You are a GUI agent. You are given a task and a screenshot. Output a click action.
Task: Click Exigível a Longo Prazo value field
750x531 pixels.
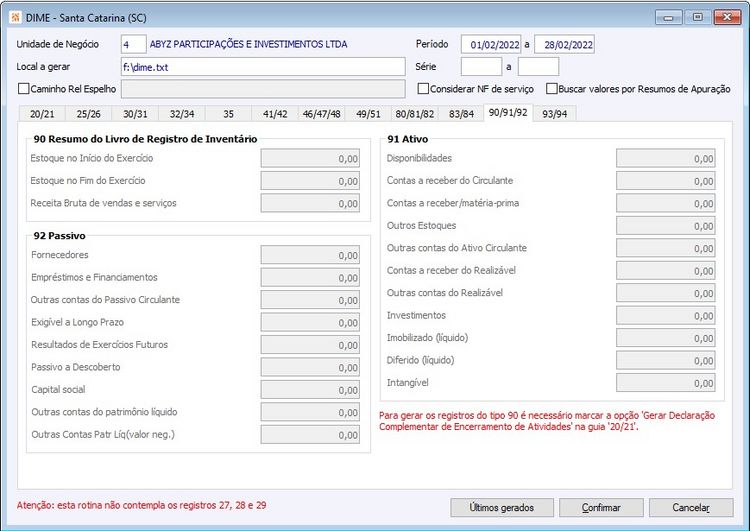click(310, 322)
